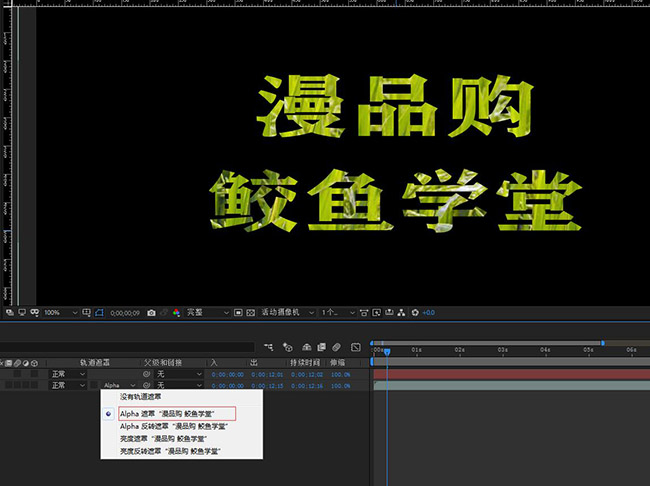Click the out point 0:00:12:15 value
This screenshot has width=650, height=486.
coord(267,386)
